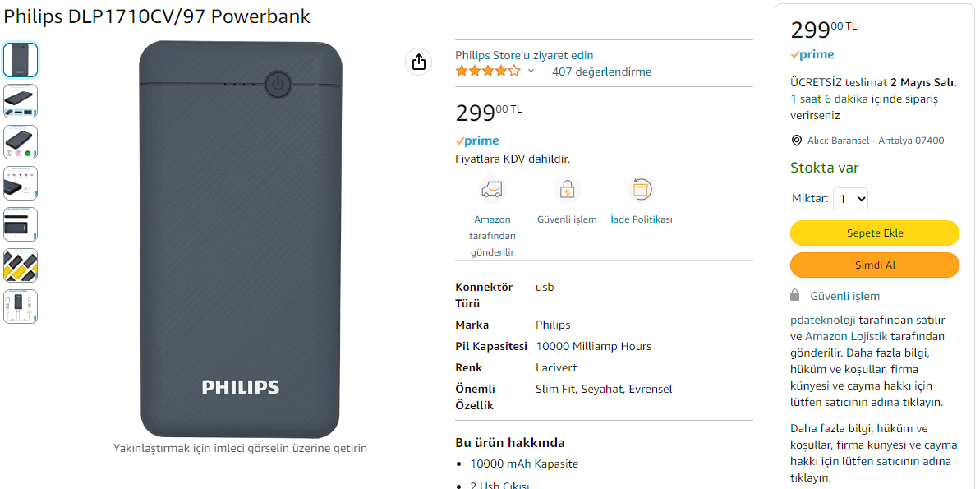Click the padlock icon in buy box
This screenshot has height=489, width=980.
(795, 295)
